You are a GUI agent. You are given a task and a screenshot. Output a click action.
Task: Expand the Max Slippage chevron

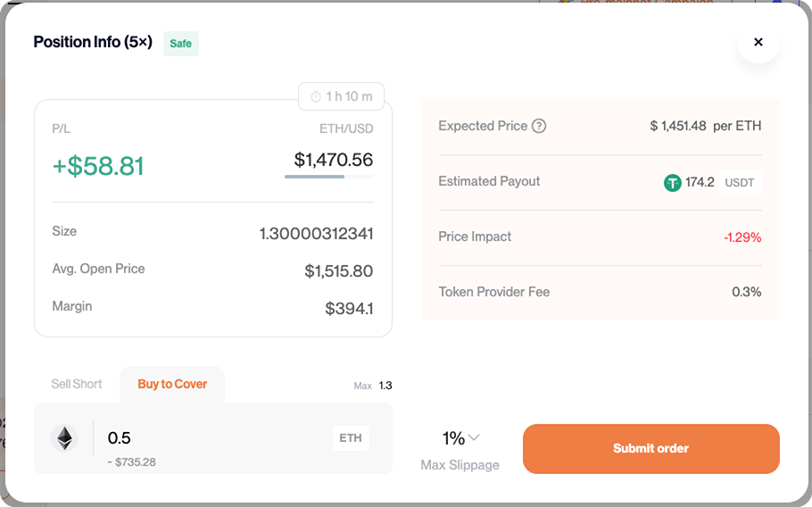coord(475,437)
